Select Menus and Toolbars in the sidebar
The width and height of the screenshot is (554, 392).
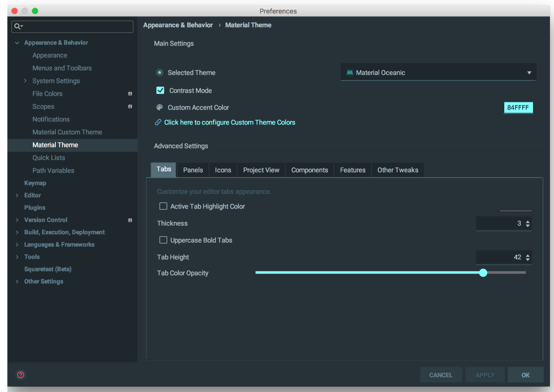tap(62, 68)
